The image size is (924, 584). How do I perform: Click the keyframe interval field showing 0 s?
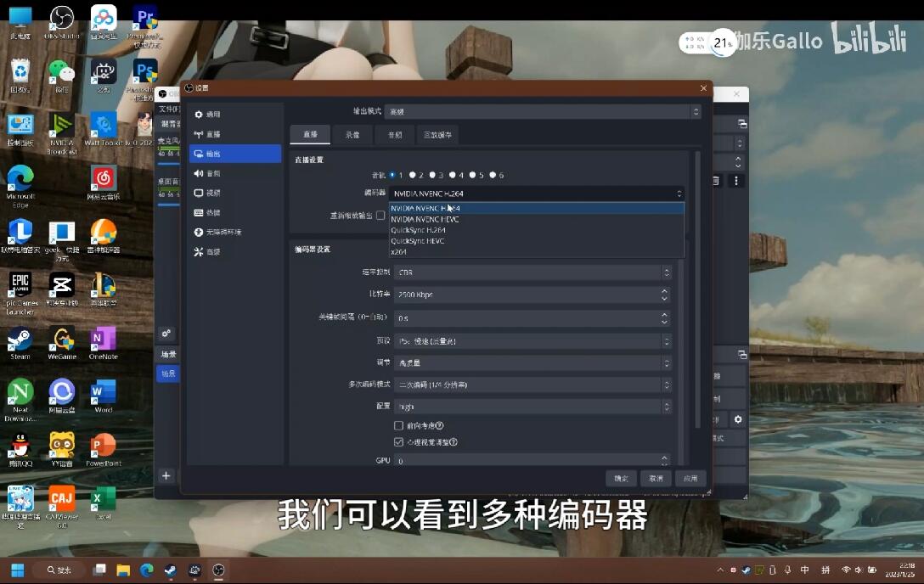coord(532,318)
